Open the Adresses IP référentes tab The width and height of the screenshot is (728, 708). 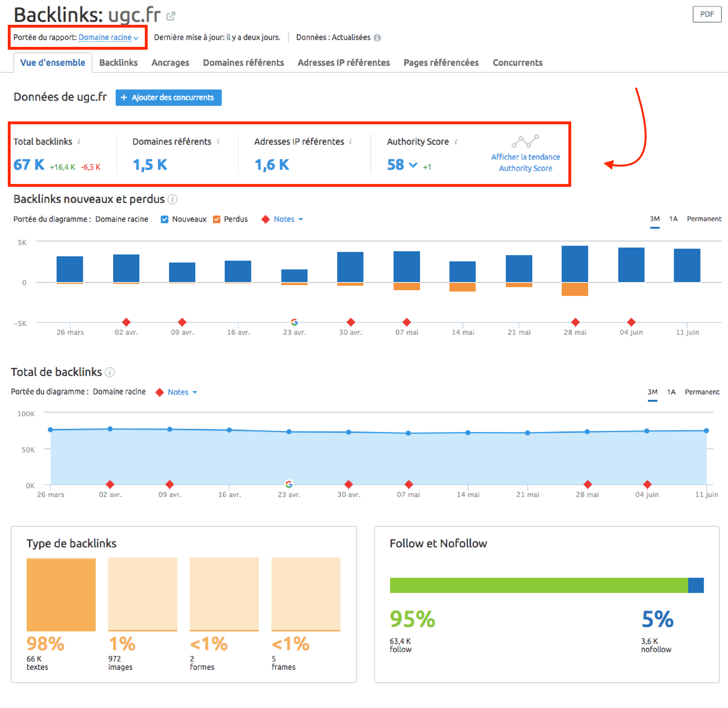coord(344,63)
